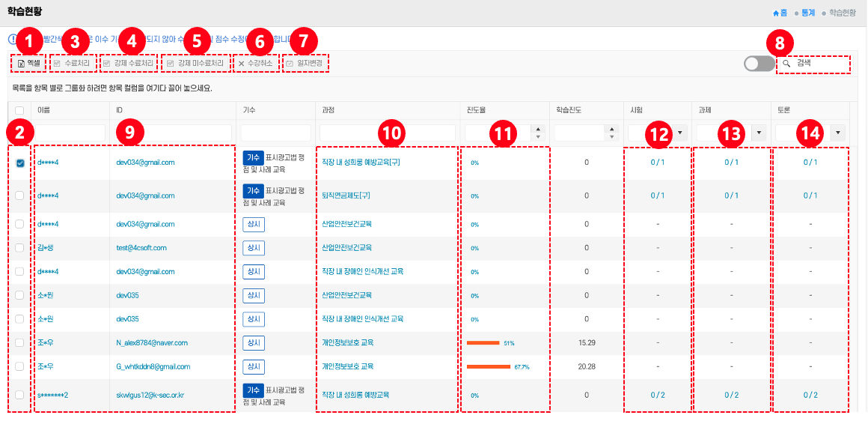Open the 토론 column filter dropdown
The height and width of the screenshot is (424, 868).
coord(837,133)
